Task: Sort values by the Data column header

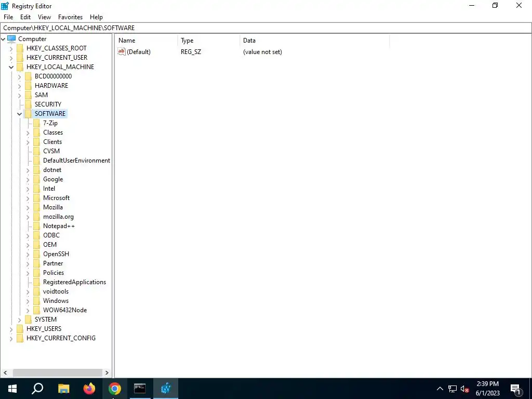Action: [x=314, y=41]
